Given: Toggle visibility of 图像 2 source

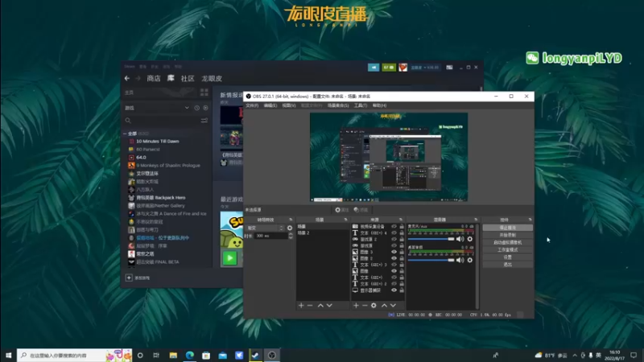Looking at the screenshot, I should 394,258.
